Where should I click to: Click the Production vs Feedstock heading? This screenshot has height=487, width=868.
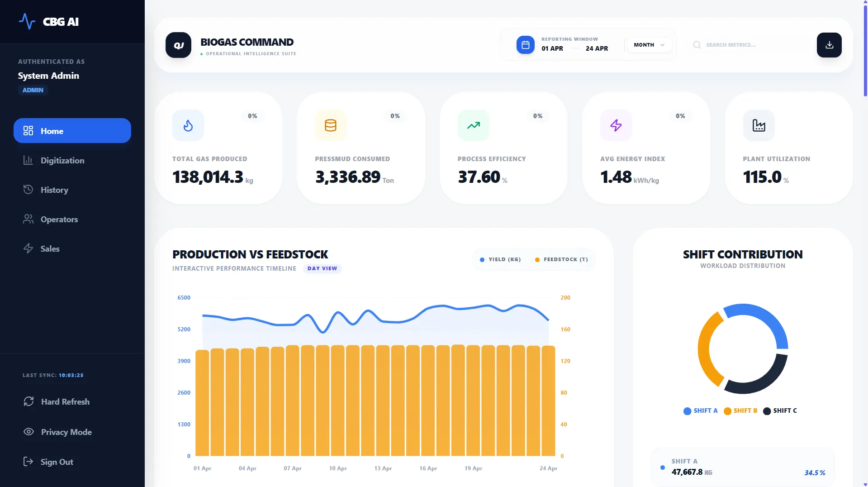pos(250,254)
